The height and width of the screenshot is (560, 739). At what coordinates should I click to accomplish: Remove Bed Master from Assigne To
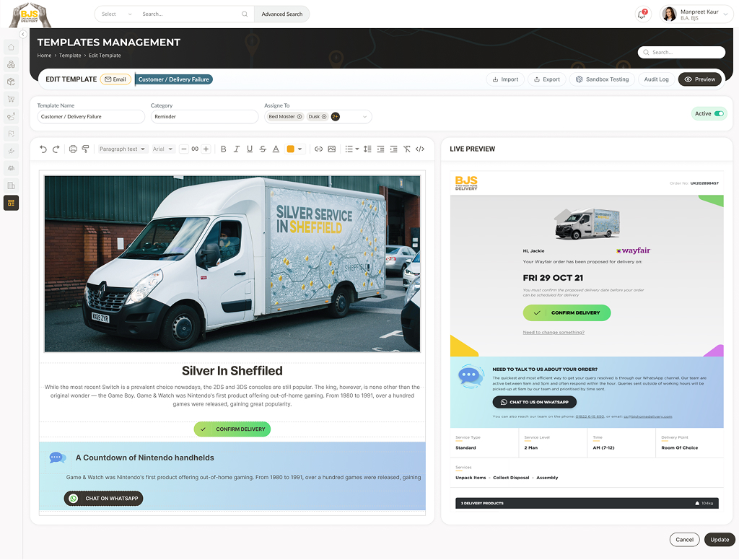coord(299,117)
